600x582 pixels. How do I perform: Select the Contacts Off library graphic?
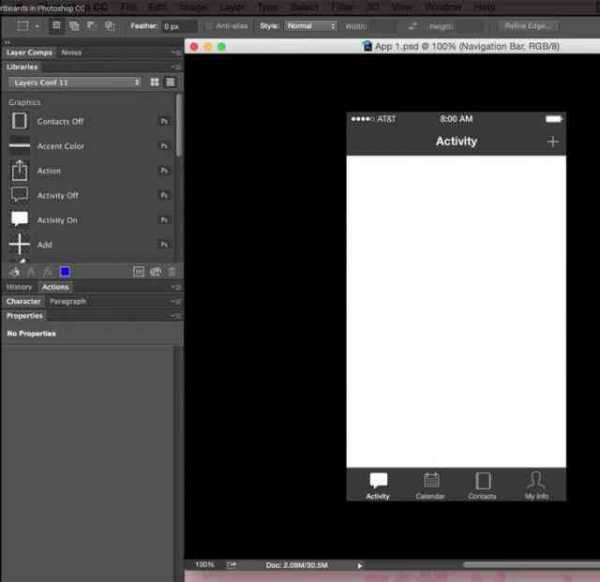[x=90, y=121]
